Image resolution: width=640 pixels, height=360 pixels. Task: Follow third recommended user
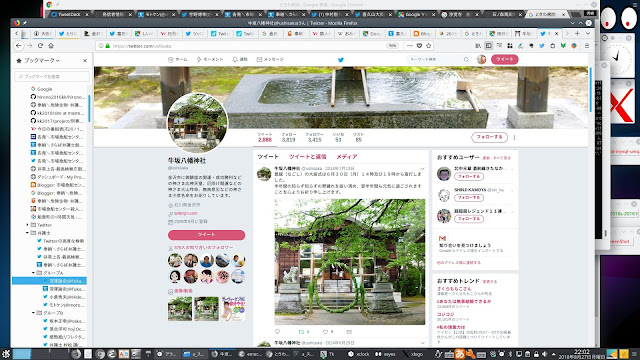(469, 219)
